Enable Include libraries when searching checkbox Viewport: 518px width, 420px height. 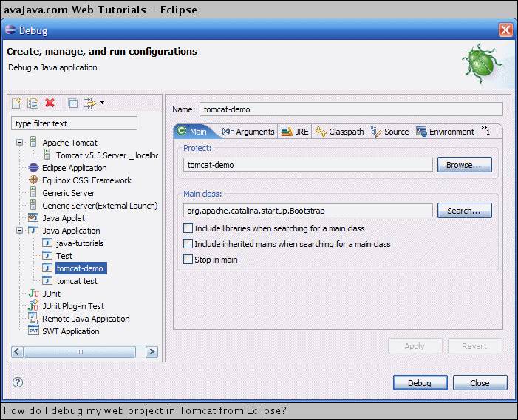188,228
